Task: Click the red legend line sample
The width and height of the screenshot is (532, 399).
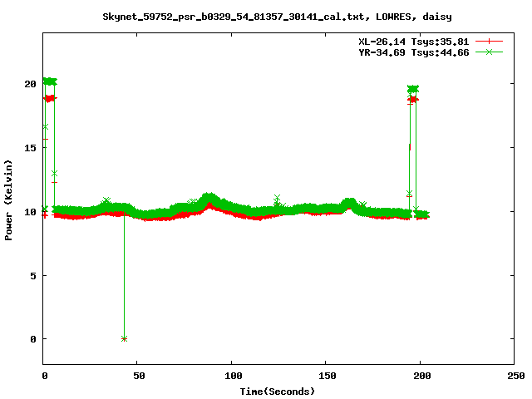Action: click(489, 42)
